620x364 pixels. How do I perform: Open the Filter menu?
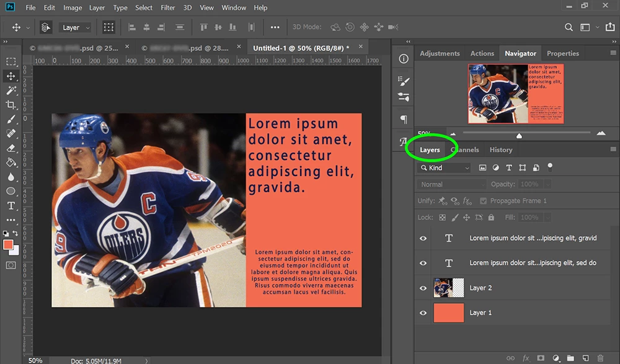167,7
